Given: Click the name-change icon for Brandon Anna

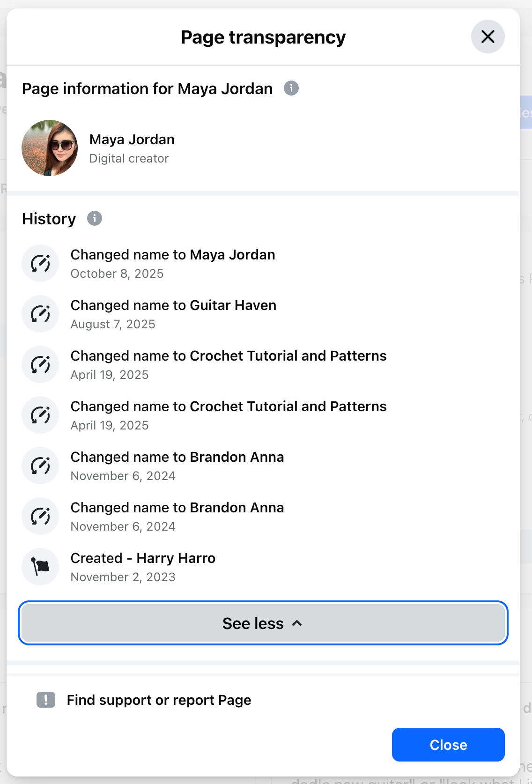Looking at the screenshot, I should [x=40, y=466].
